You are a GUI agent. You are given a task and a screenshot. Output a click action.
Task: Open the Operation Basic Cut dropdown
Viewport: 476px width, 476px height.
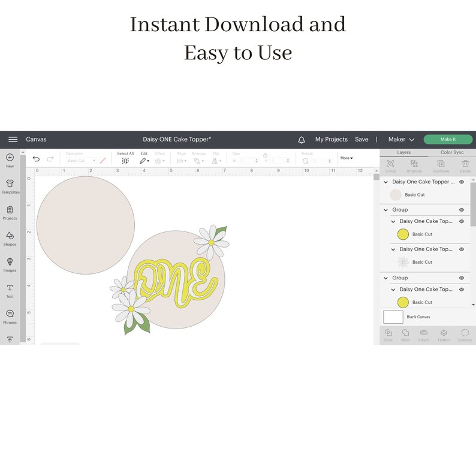click(81, 161)
